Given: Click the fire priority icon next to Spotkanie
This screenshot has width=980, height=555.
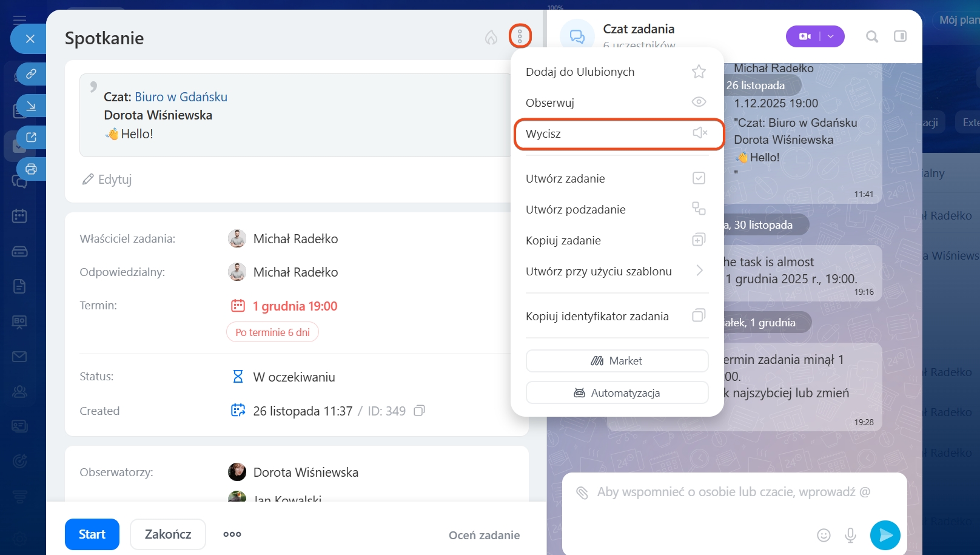Looking at the screenshot, I should (491, 38).
